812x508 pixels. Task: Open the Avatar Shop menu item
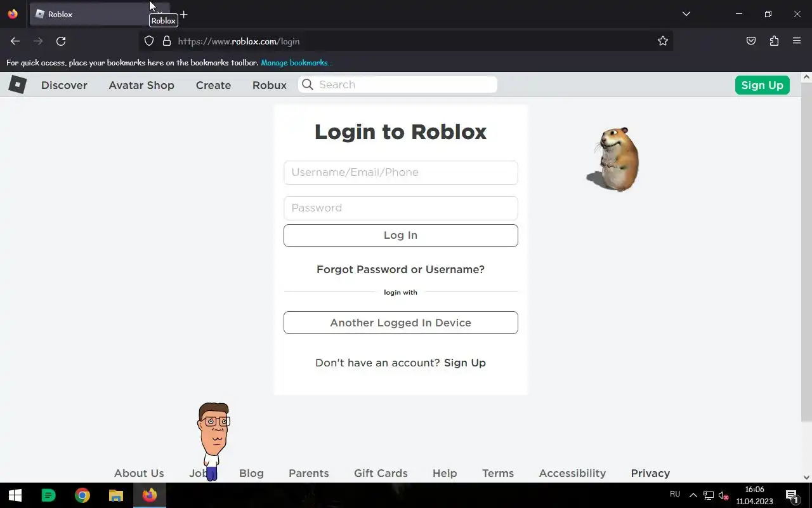tap(141, 85)
